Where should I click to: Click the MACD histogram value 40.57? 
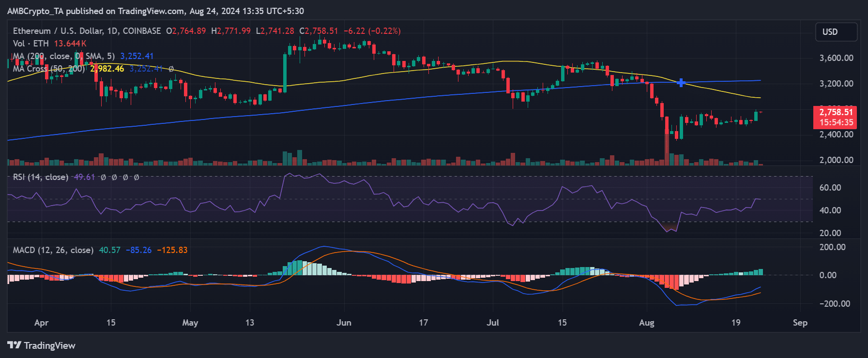(109, 250)
